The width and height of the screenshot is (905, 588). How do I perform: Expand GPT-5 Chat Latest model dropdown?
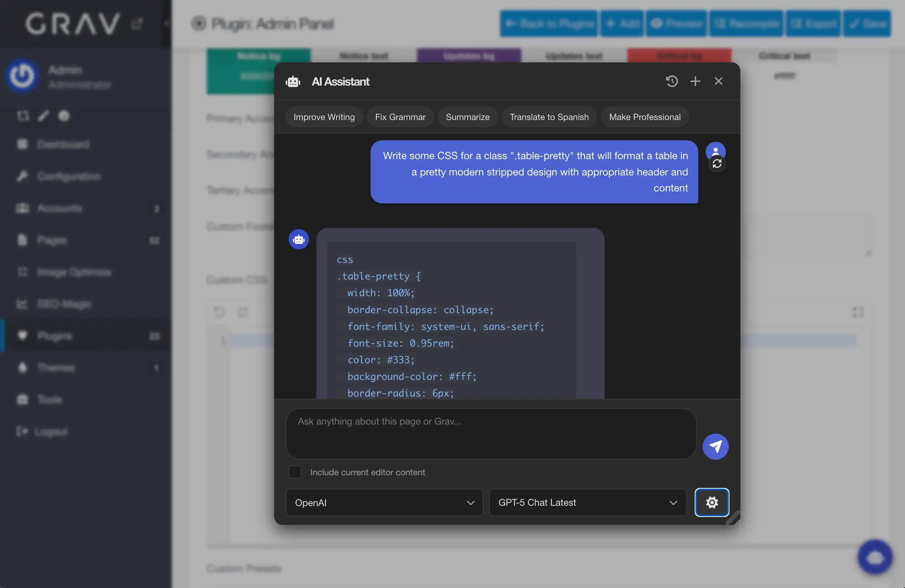click(x=587, y=502)
